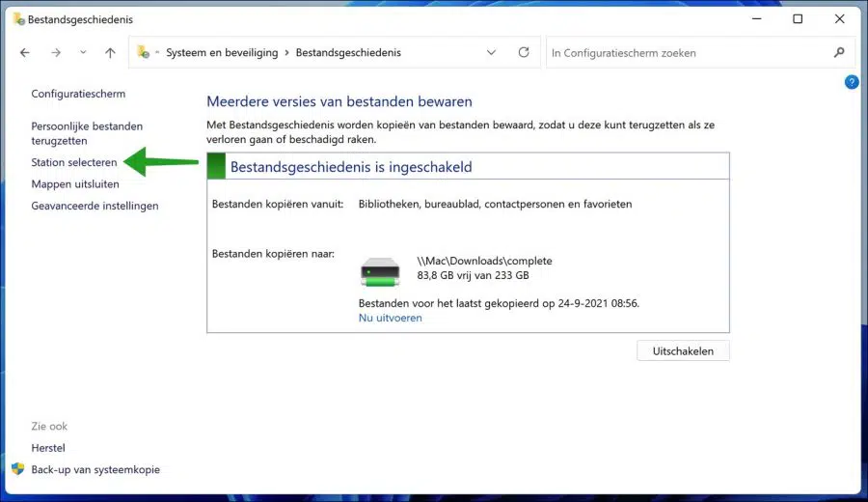Click the window title bar Bestandsgeschiedenis icon
868x502 pixels.
click(19, 19)
